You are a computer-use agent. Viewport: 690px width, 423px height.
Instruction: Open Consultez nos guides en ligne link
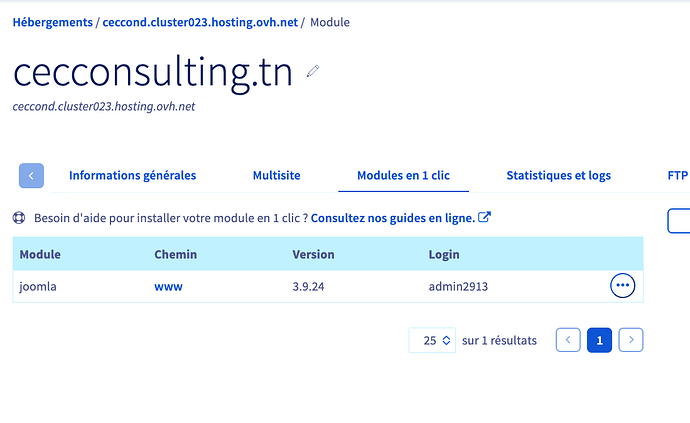(393, 218)
